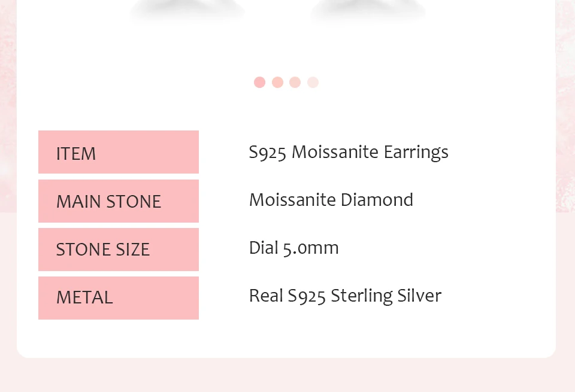Select the MAIN STONE label cell
575x392 pixels.
pos(119,201)
